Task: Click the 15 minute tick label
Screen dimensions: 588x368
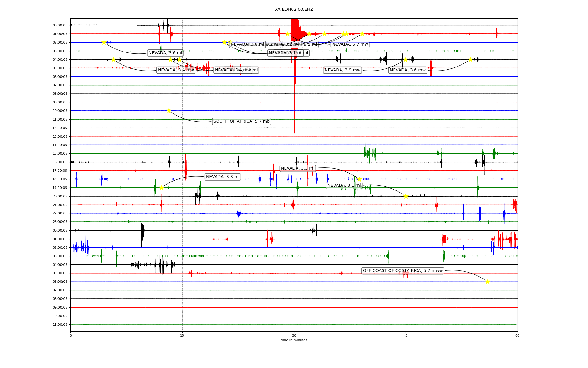Action: (x=182, y=335)
